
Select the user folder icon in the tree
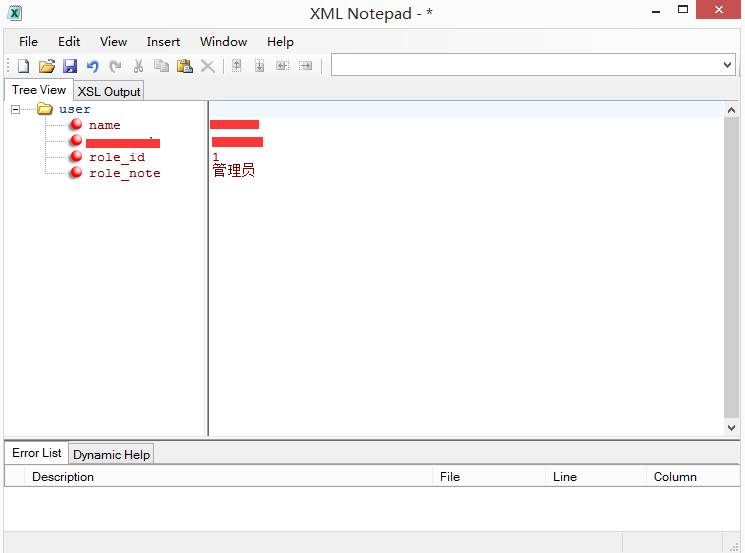45,109
